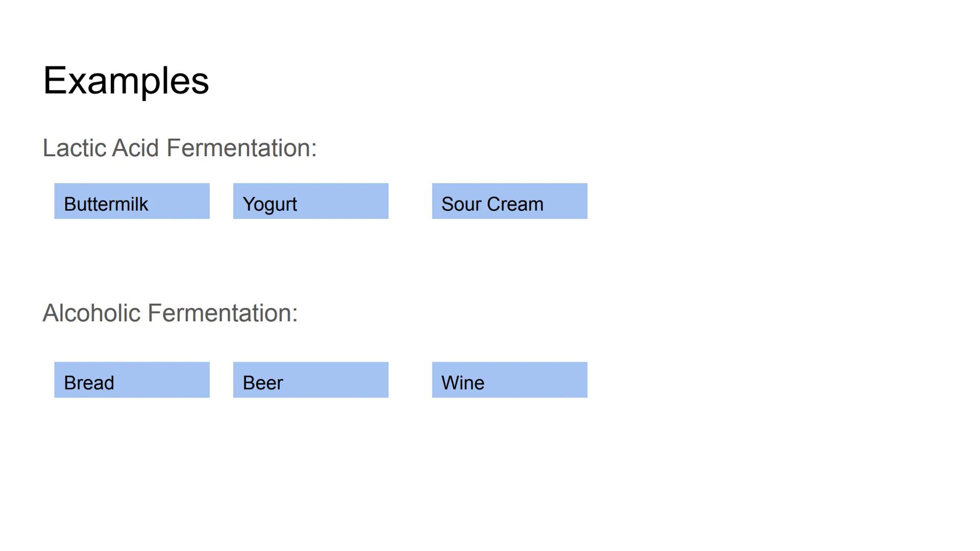Click the Examples slide title
This screenshot has height=551, width=980.
pyautogui.click(x=126, y=81)
